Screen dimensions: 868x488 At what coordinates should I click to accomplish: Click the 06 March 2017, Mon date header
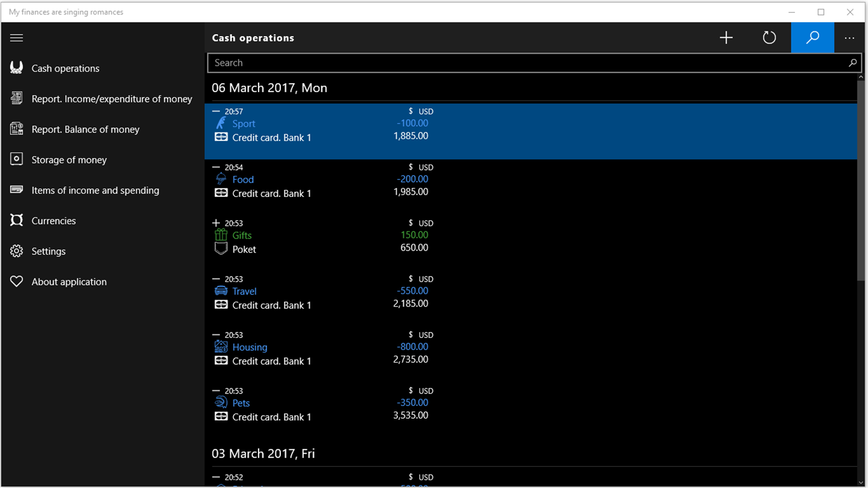click(269, 88)
